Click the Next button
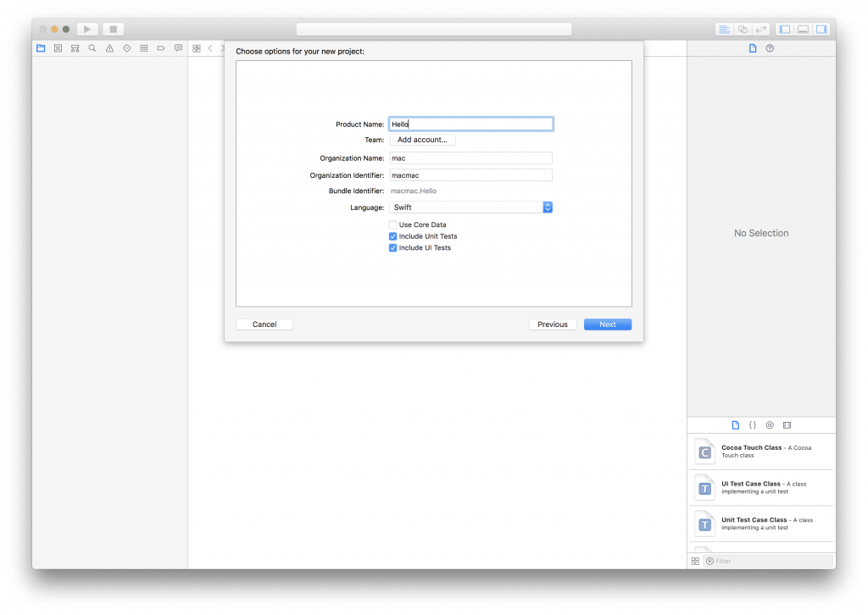 608,324
